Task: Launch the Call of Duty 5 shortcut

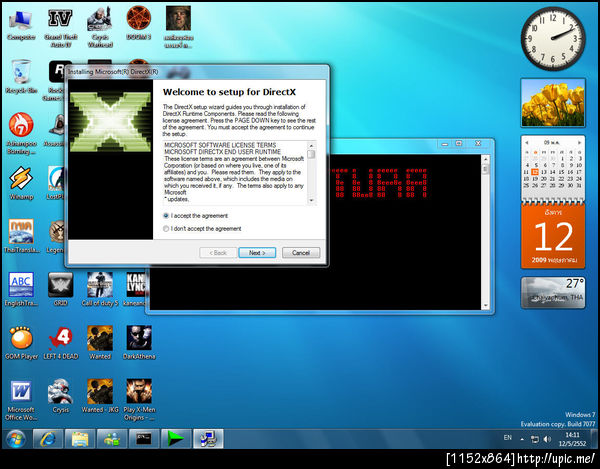Action: pyautogui.click(x=100, y=289)
